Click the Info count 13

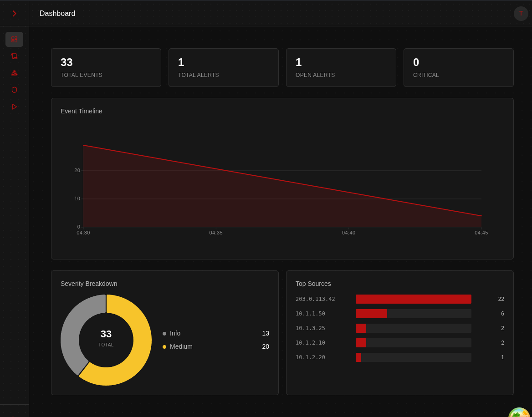pos(266,334)
